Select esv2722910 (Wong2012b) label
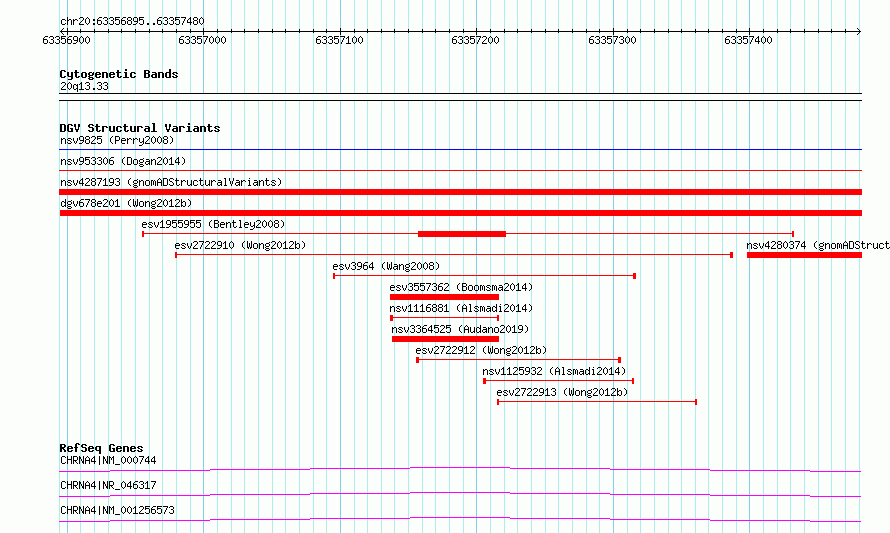The width and height of the screenshot is (890, 533). [x=240, y=245]
